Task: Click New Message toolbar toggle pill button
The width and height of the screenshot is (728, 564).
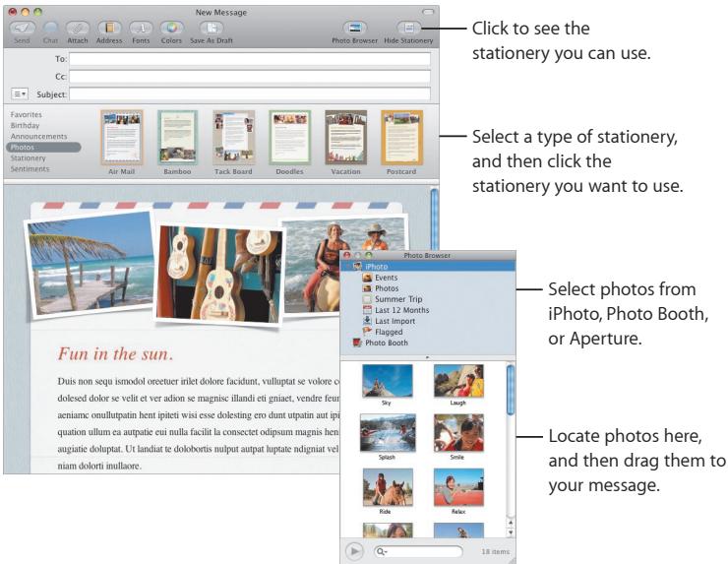Action: (428, 12)
